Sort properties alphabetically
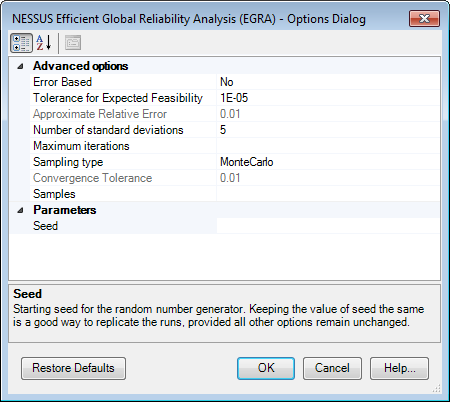Viewport: 450px width, 402px height. [x=44, y=43]
